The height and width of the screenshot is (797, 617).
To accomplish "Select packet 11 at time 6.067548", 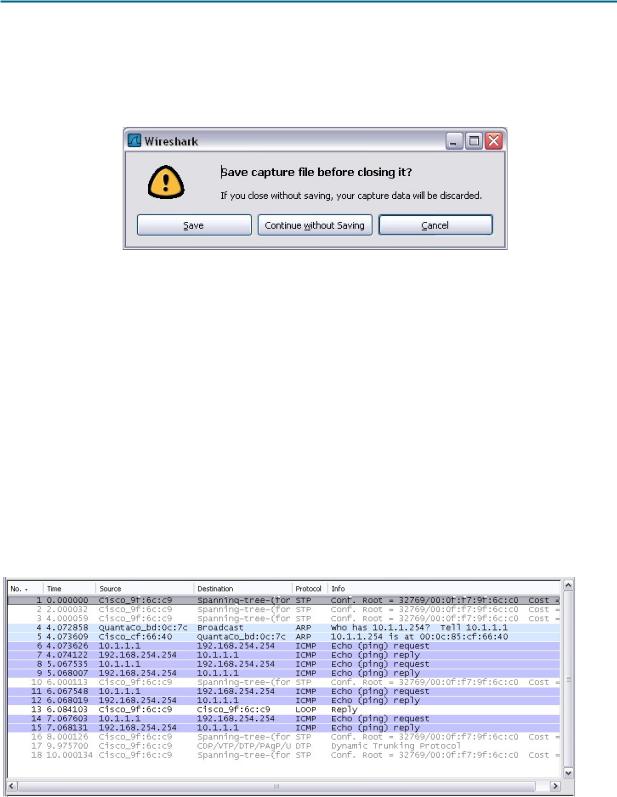I will 284,691.
